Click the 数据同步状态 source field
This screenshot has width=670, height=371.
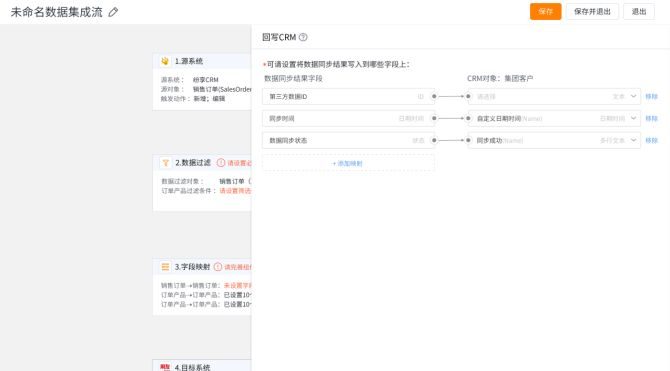[x=348, y=140]
